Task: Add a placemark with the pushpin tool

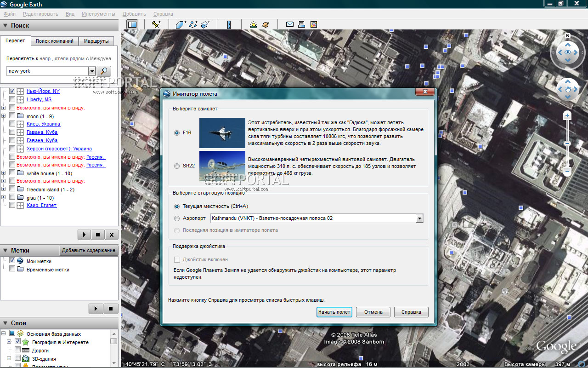Action: click(156, 24)
